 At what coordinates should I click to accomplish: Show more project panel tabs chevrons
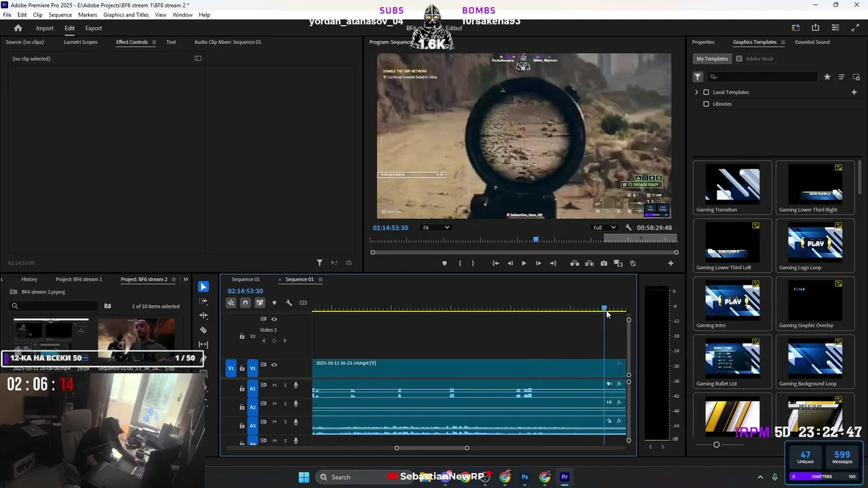click(x=186, y=279)
